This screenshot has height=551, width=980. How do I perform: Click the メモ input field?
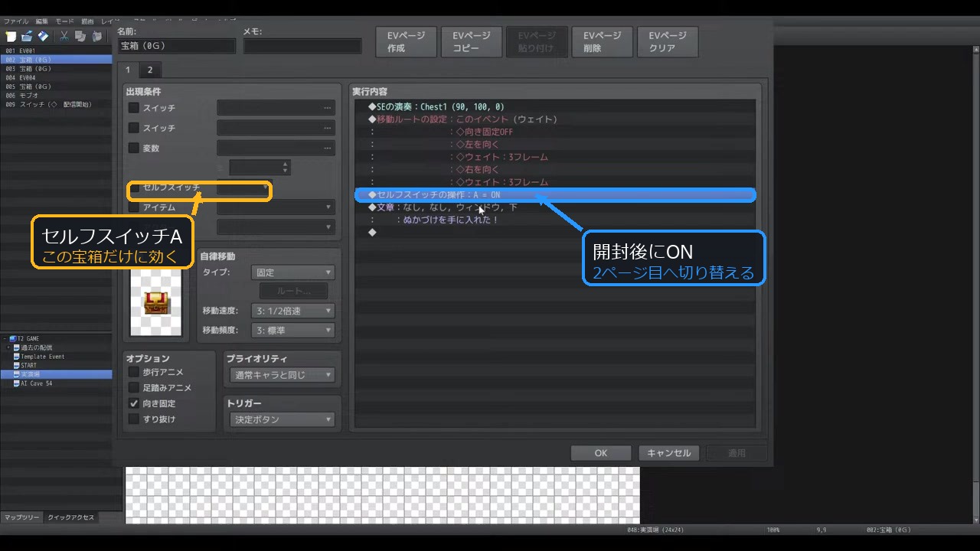point(302,46)
